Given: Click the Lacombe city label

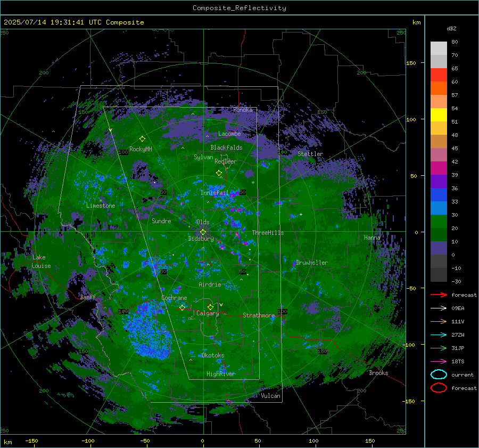Looking at the screenshot, I should tap(229, 134).
